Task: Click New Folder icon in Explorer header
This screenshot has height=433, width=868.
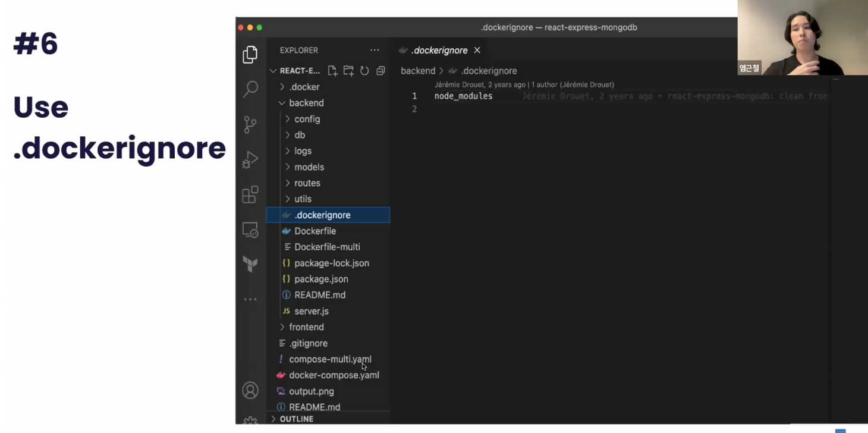Action: click(348, 71)
